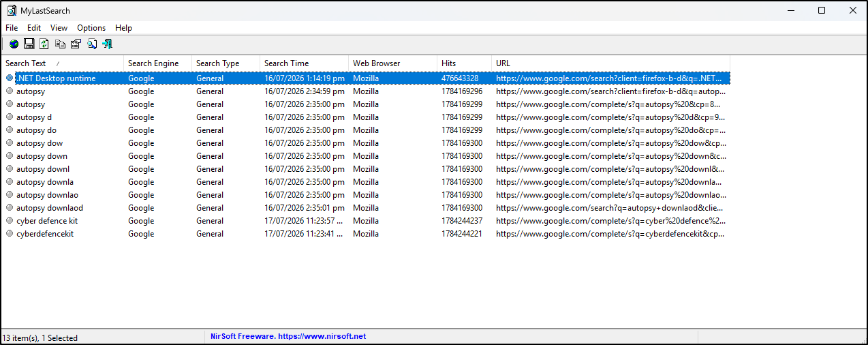The width and height of the screenshot is (868, 345).
Task: Click the bullet icon of the cyber defence kit row
Action: coord(10,221)
